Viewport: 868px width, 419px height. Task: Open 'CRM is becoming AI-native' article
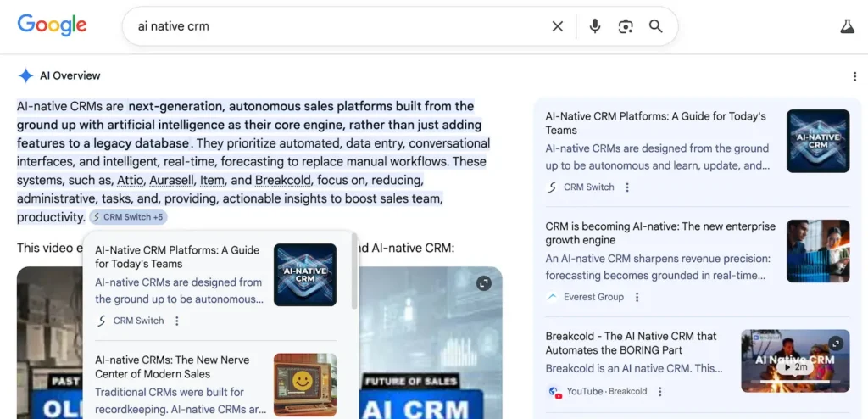pos(660,233)
